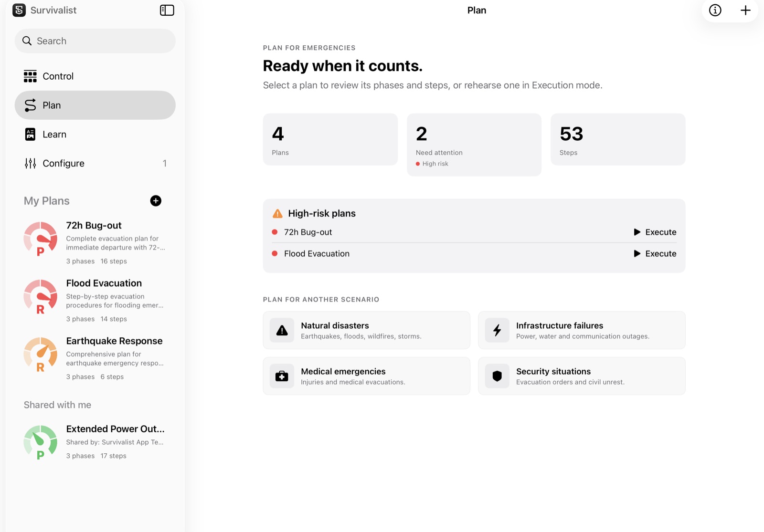This screenshot has width=764, height=532.
Task: Open the info icon in top bar
Action: 715,10
